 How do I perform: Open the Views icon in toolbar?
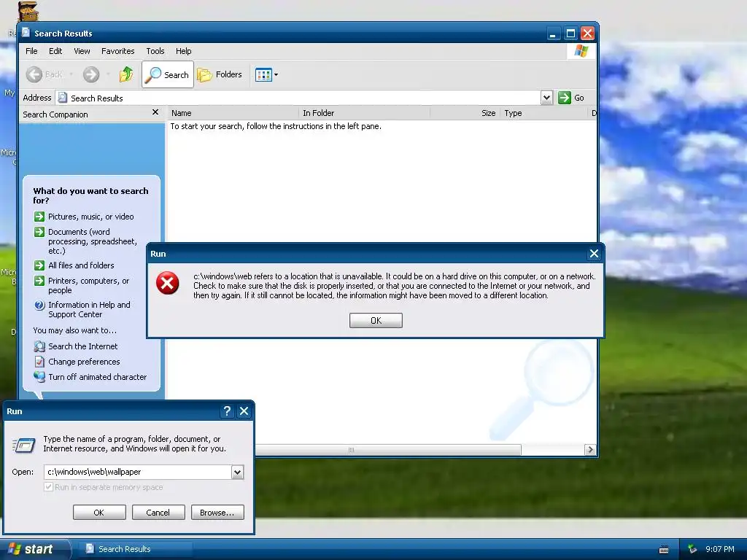tap(263, 74)
